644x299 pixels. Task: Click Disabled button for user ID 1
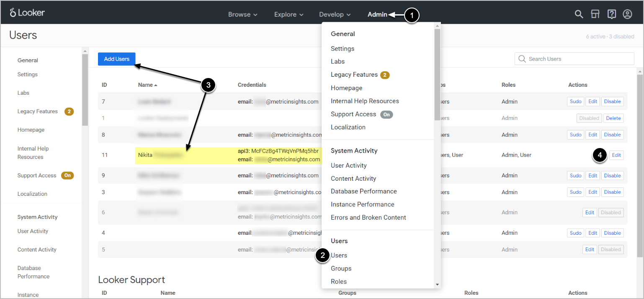coord(589,118)
